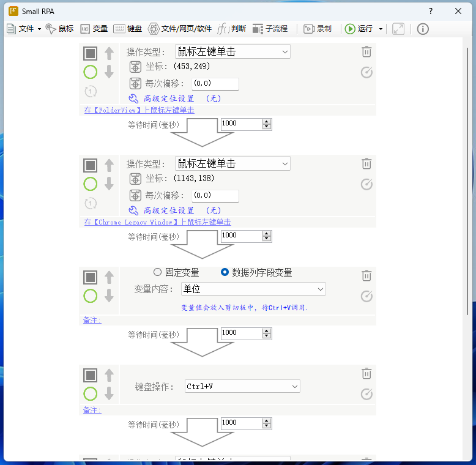
Task: Click test-run icon of variable step
Action: pos(366,296)
